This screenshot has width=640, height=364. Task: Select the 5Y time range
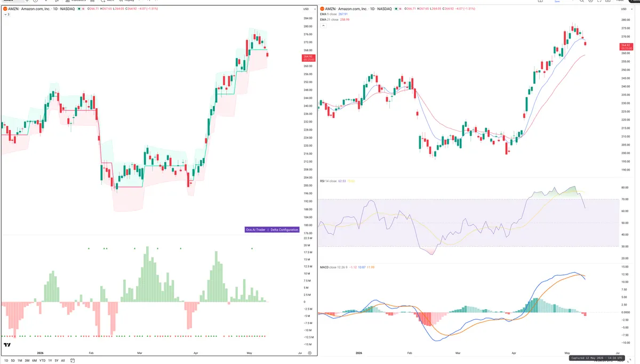click(57, 360)
